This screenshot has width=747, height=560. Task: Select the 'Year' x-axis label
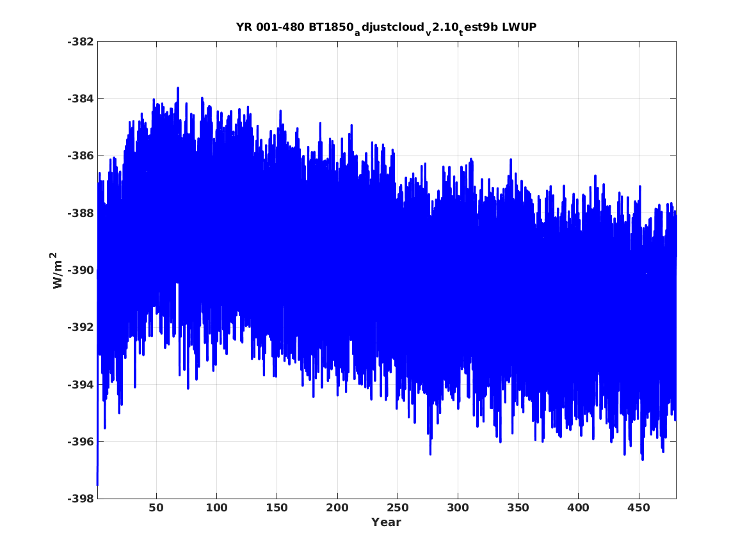pyautogui.click(x=387, y=522)
